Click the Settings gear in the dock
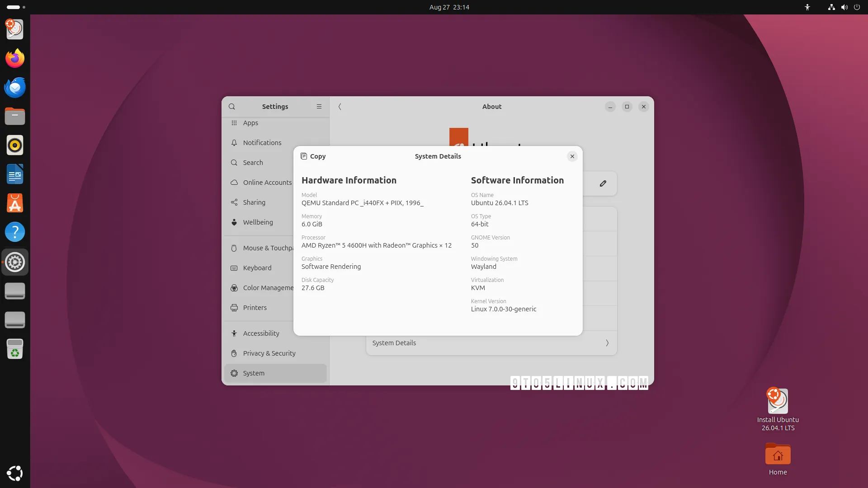The image size is (868, 488). coord(15,262)
